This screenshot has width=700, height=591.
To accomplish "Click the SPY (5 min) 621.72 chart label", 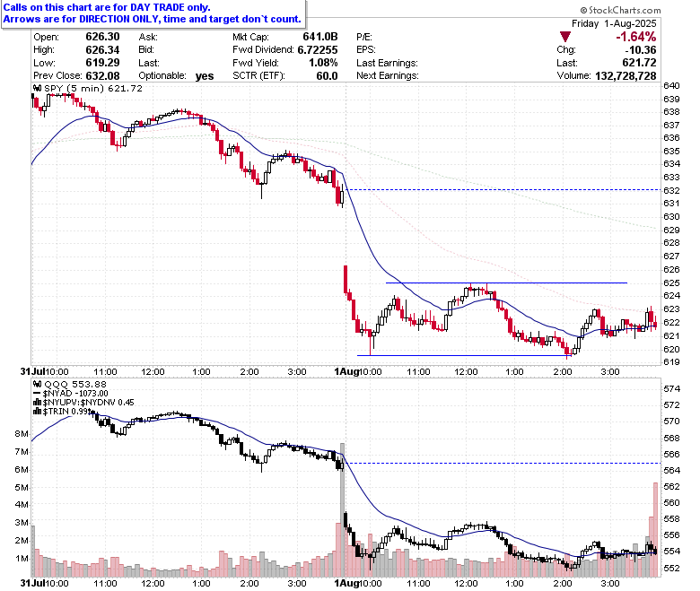I will click(x=92, y=88).
